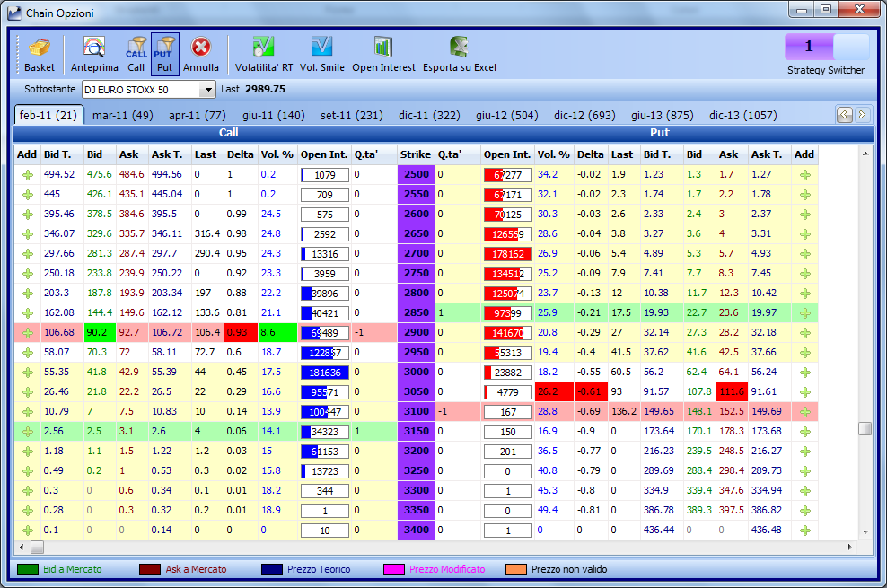Expand the Sottostante DJ EURO STOXX 50 dropdown
Viewport: 887px width, 588px height.
coord(208,90)
